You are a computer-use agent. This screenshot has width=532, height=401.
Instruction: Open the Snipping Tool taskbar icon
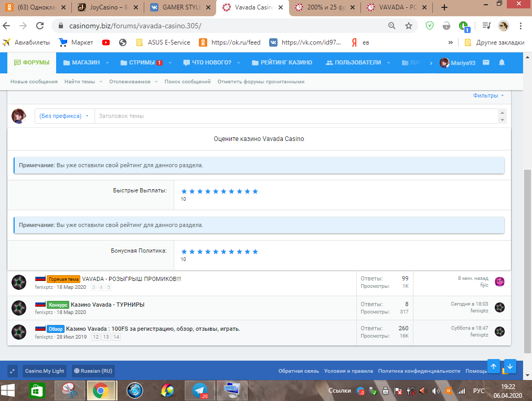point(70,391)
